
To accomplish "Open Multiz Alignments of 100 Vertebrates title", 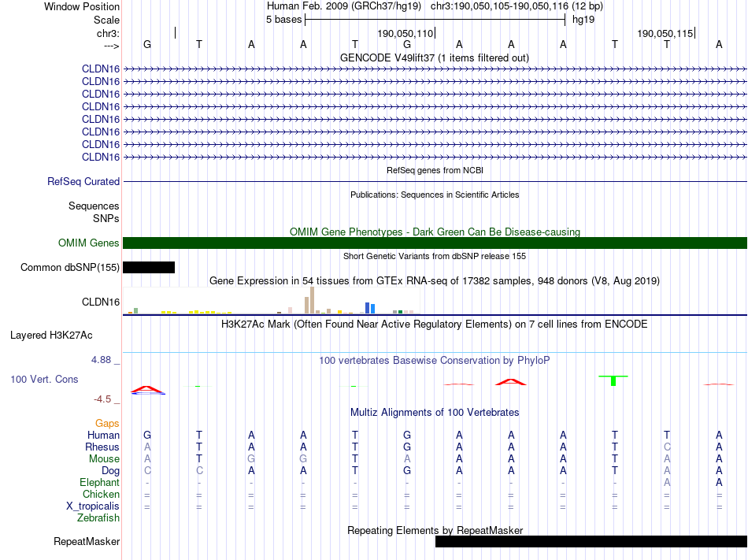I will click(435, 412).
